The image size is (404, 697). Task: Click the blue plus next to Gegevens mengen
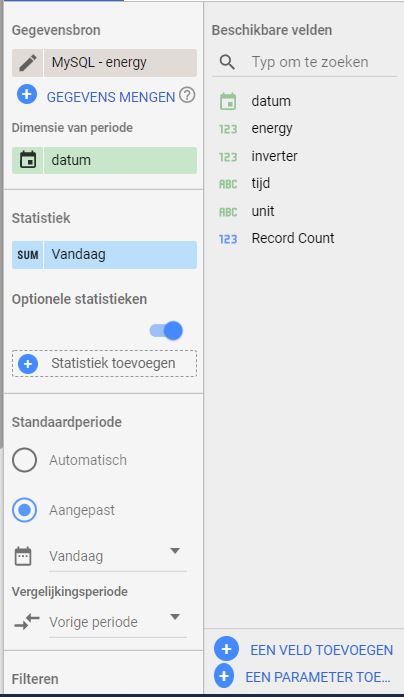27,95
